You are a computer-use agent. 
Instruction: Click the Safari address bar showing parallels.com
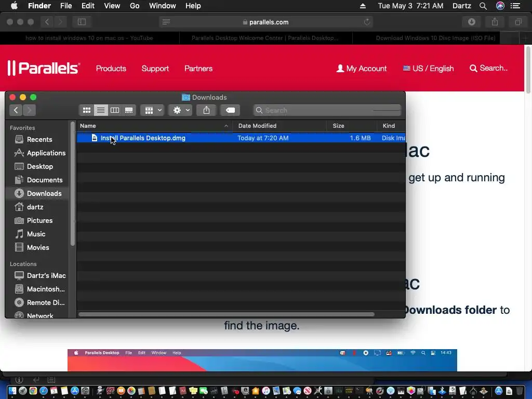pyautogui.click(x=266, y=22)
